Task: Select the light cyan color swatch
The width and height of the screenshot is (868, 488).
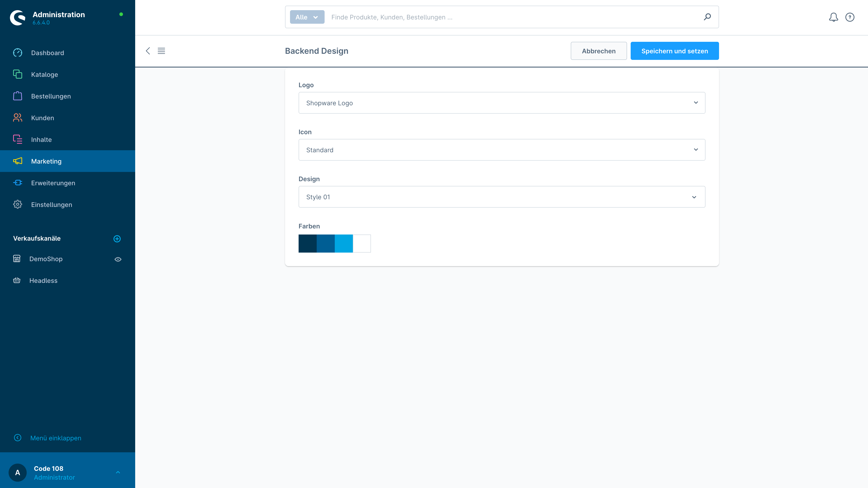Action: click(344, 244)
